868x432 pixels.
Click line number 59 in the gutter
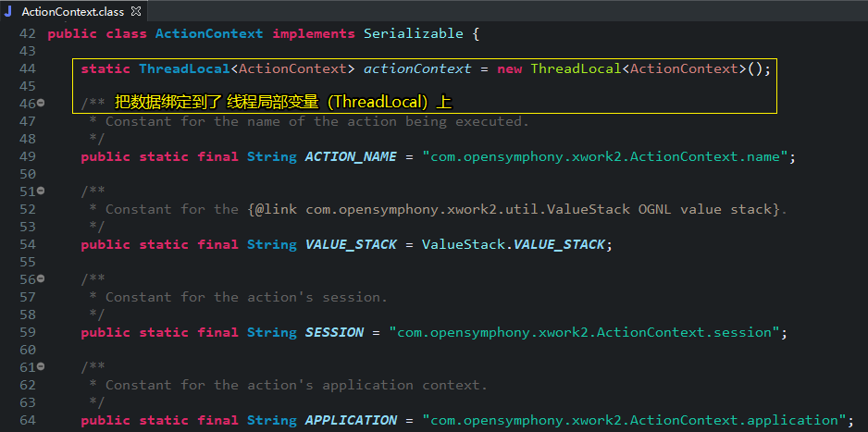pyautogui.click(x=27, y=332)
